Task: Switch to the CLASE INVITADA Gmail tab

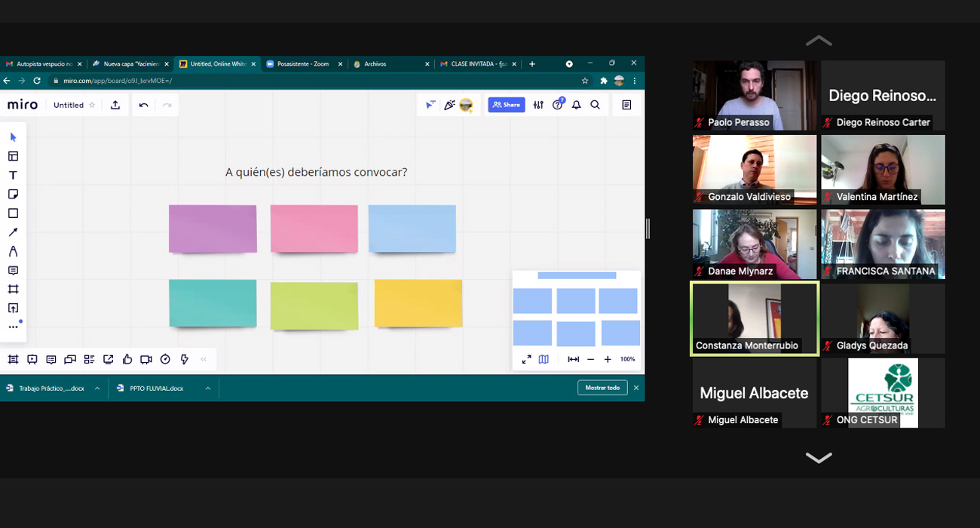Action: 477,64
